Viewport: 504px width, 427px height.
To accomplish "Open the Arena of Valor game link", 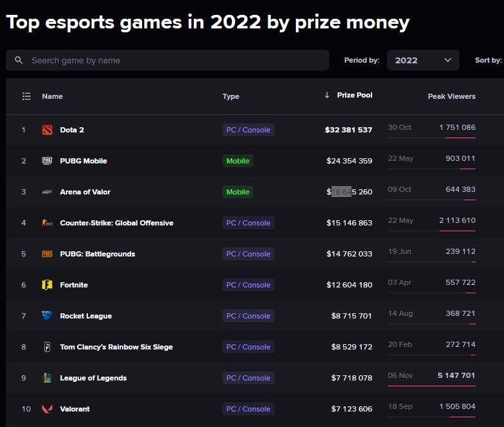I will tap(85, 192).
